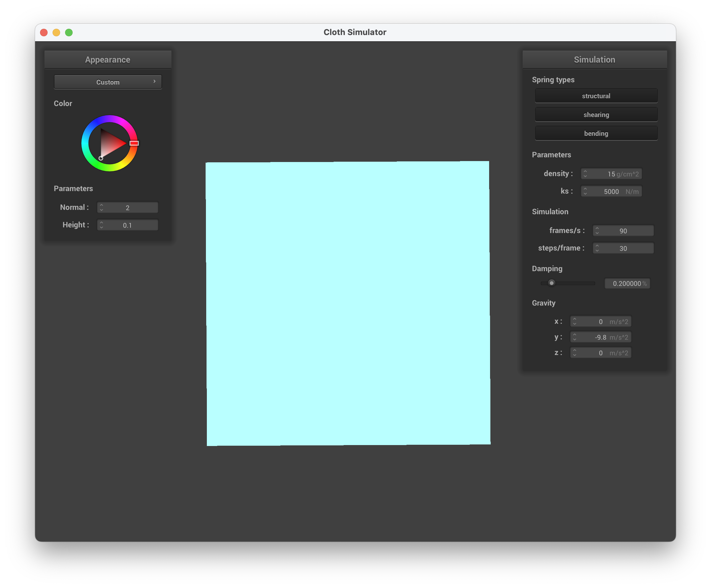The image size is (711, 588).
Task: Click the ks stepper arrows
Action: tap(585, 191)
